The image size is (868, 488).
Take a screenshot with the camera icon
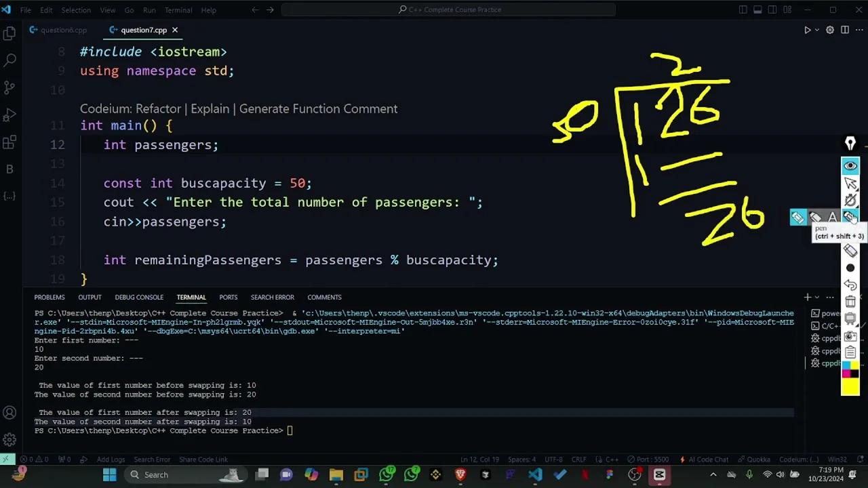pos(850,337)
